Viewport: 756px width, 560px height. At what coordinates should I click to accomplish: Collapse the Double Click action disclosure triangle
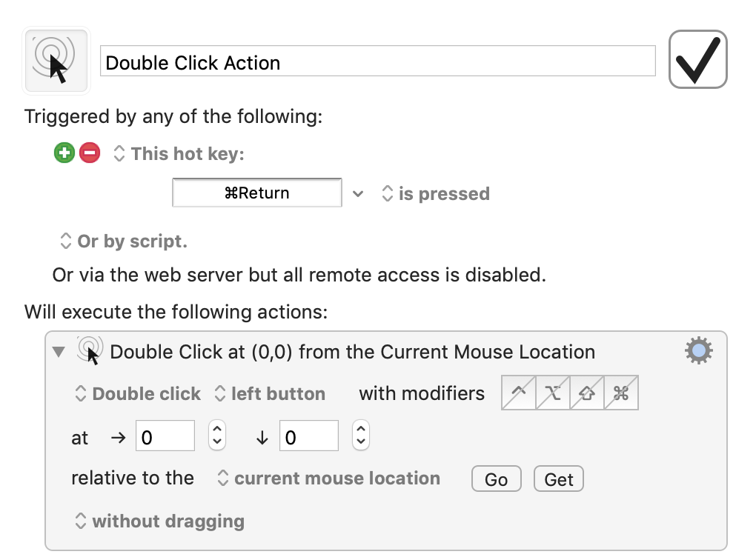click(x=59, y=351)
